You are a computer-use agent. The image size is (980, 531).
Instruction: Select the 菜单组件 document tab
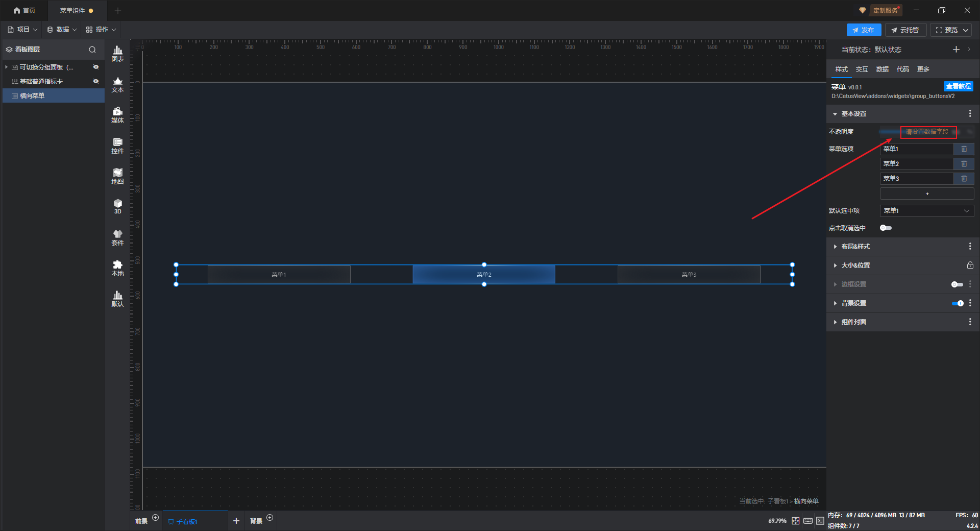[77, 10]
